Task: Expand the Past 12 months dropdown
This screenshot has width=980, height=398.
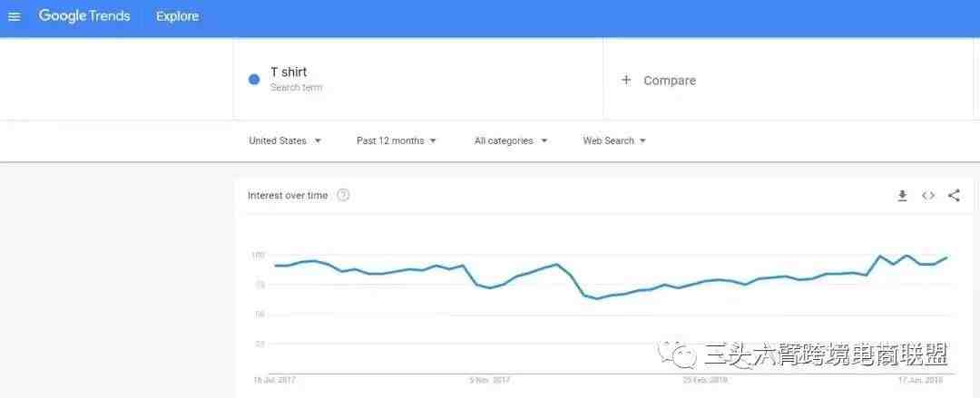Action: click(x=397, y=141)
